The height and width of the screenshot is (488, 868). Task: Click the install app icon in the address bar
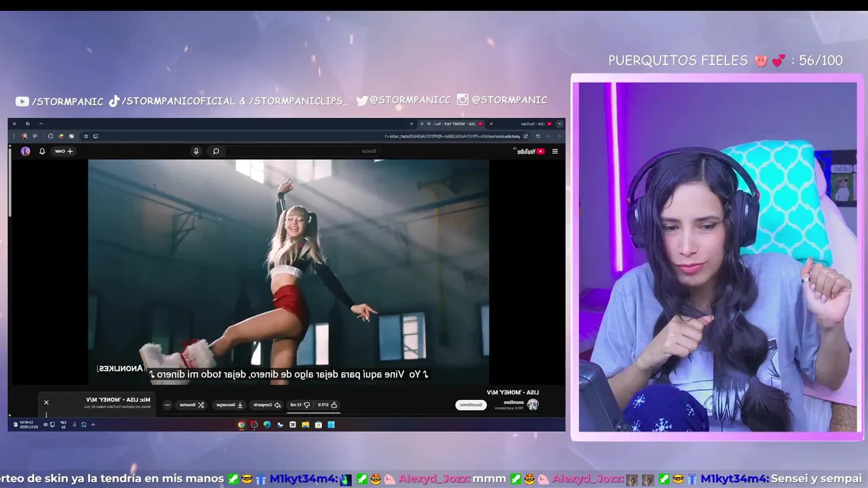point(96,136)
